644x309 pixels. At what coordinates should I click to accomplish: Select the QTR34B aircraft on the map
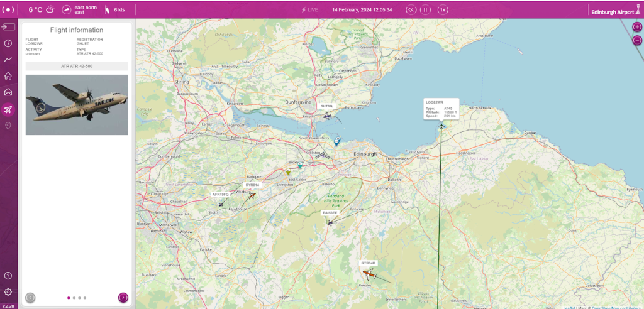[369, 273]
